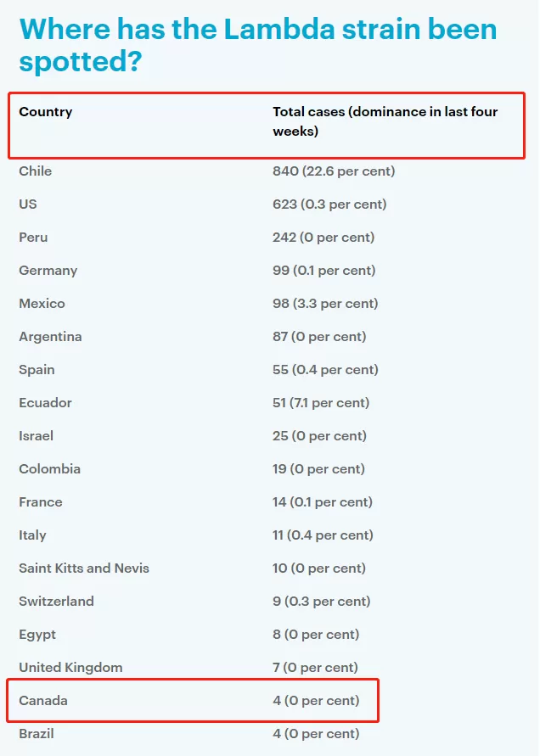
Task: Click the highlighted Canada row label
Action: (43, 701)
